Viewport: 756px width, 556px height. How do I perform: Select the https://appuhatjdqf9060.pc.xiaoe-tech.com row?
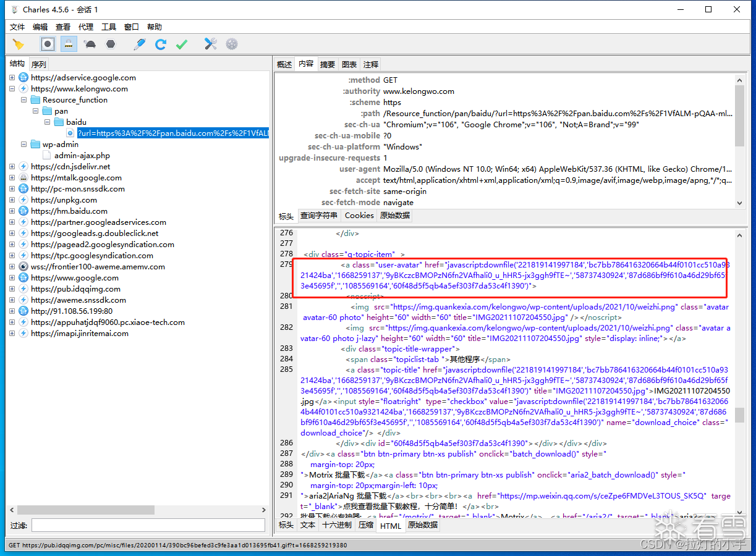108,322
